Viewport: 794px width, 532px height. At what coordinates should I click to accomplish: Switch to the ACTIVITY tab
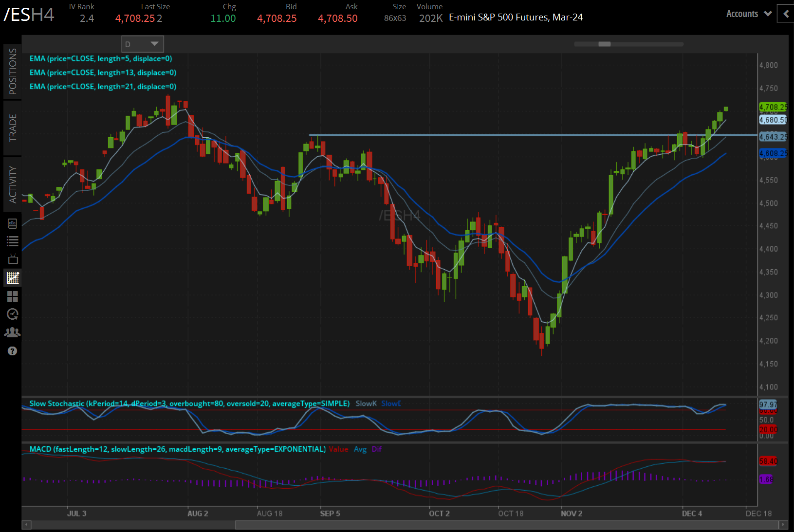pyautogui.click(x=12, y=184)
